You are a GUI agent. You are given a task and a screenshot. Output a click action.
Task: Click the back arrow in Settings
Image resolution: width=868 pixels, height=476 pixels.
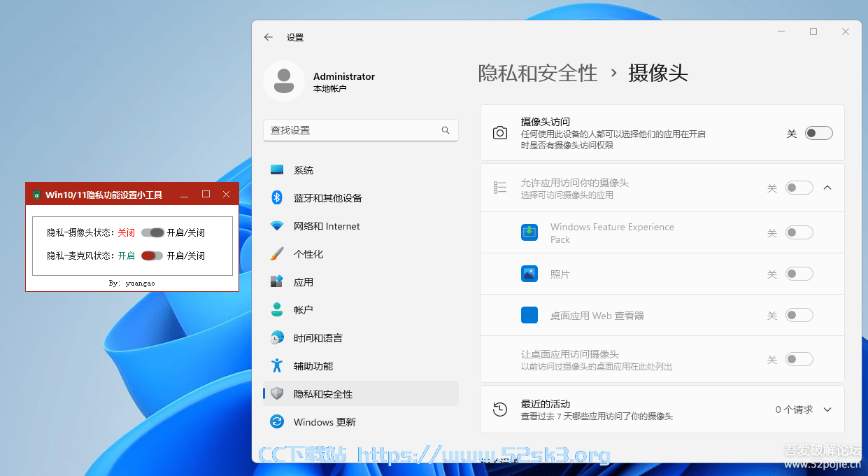point(269,37)
